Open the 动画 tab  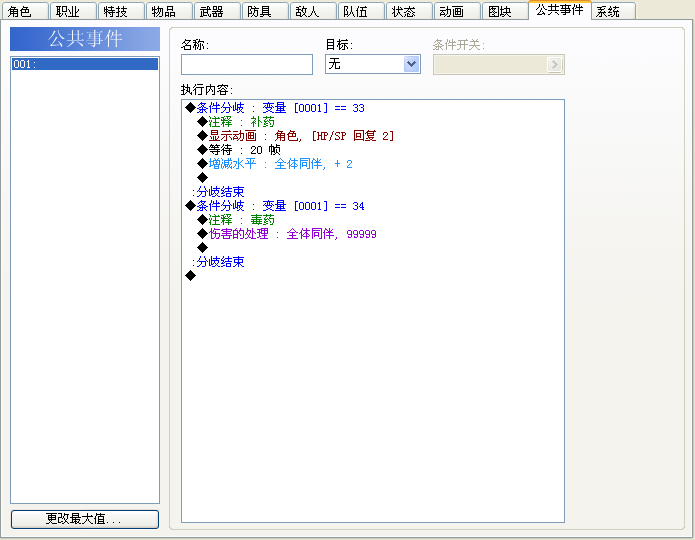457,11
